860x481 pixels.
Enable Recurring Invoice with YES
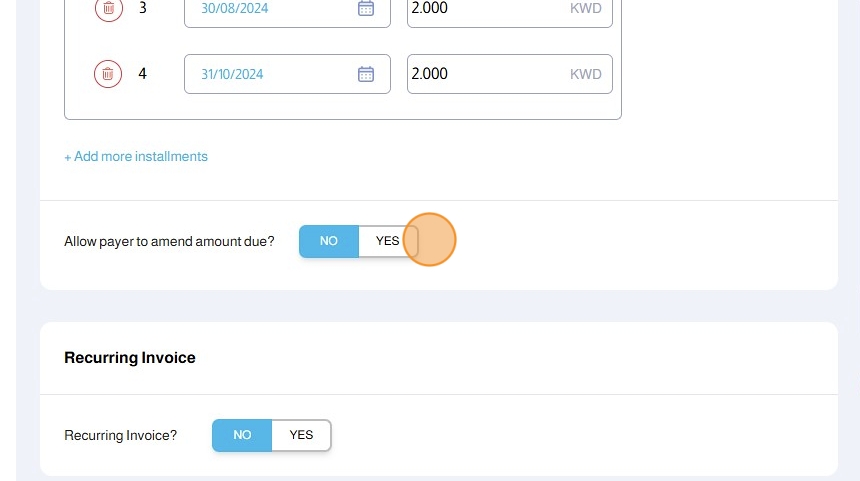301,435
